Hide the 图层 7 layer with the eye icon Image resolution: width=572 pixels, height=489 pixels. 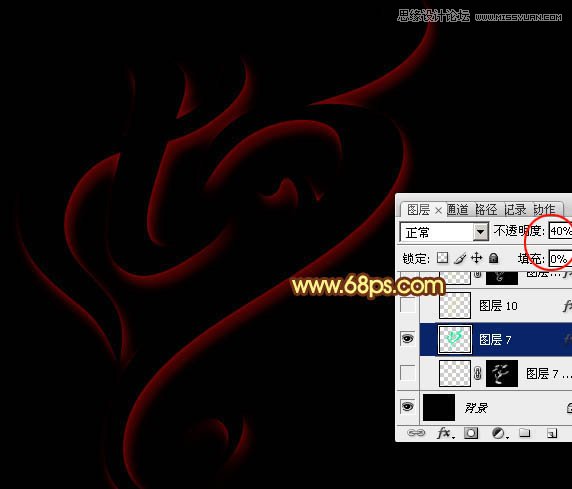coord(407,339)
